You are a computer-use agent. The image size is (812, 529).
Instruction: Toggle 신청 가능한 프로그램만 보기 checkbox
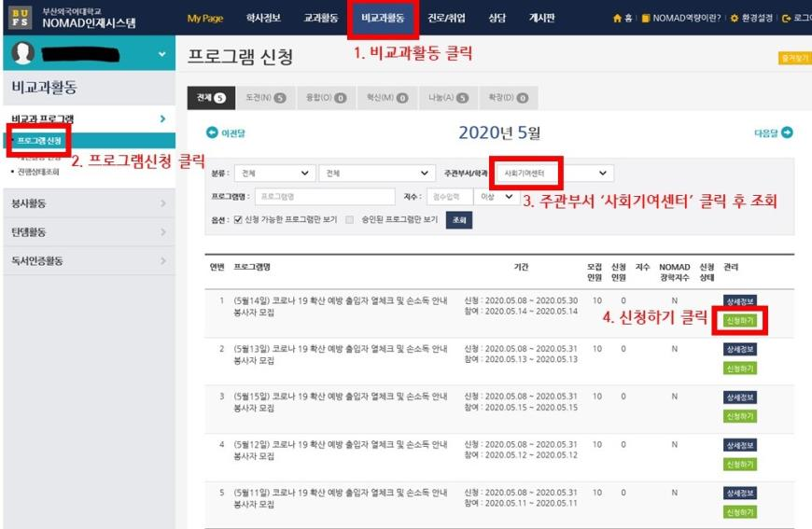coord(238,219)
